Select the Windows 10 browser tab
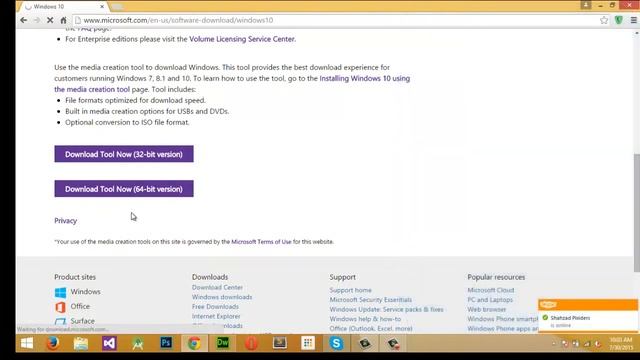 [x=63, y=7]
